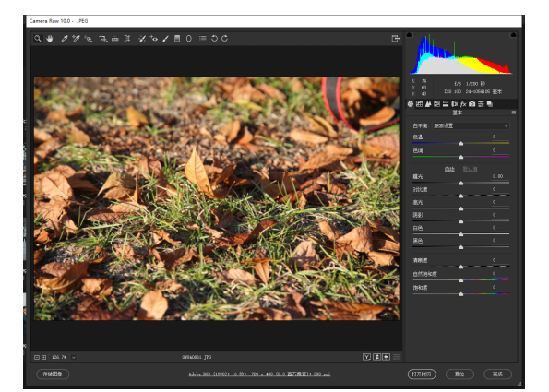This screenshot has width=549, height=392.
Task: Toggle shadow clipping warning on histogram
Action: 409,35
